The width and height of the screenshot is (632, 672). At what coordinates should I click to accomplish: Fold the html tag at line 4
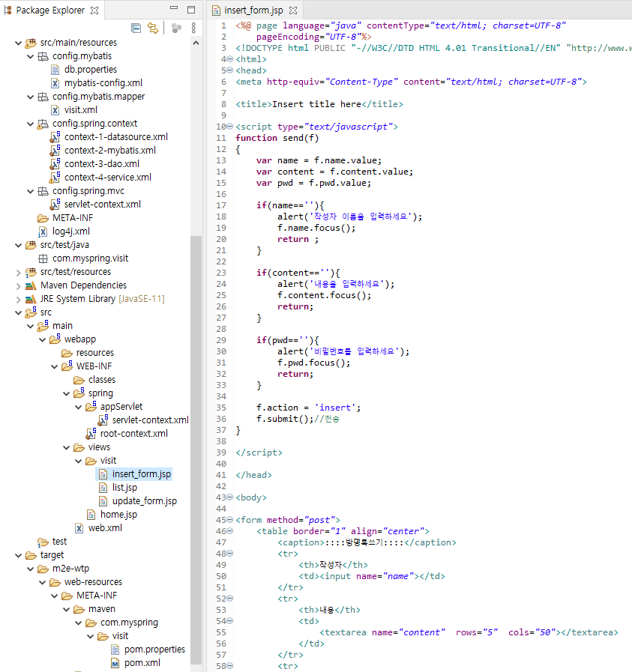click(230, 59)
